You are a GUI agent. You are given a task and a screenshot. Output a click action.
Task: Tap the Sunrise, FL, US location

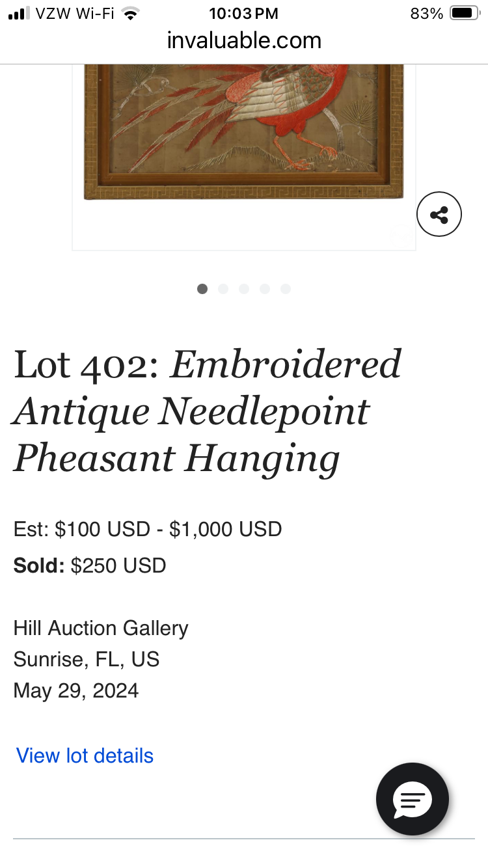87,659
